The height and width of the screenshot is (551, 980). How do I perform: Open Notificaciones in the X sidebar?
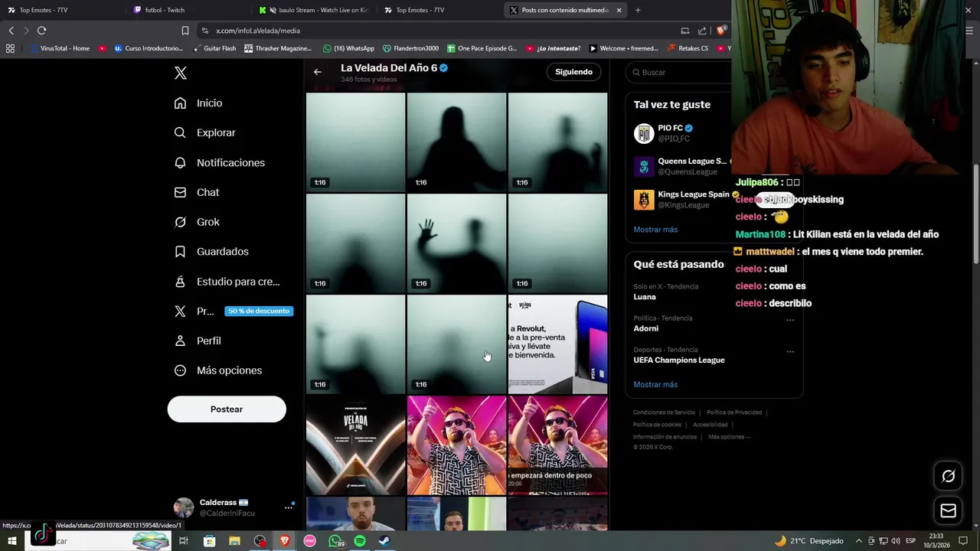click(x=219, y=163)
